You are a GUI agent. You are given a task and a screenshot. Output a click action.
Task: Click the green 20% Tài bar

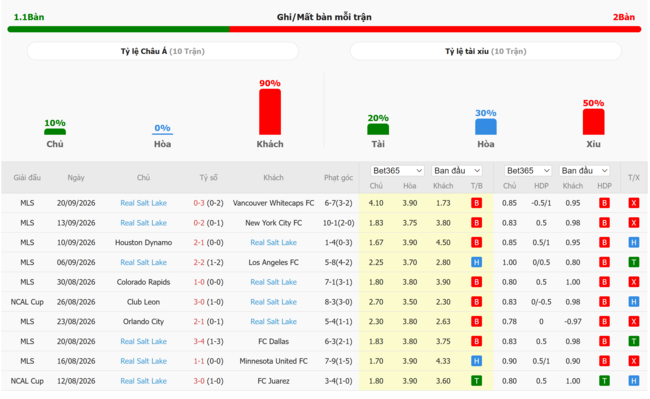point(378,129)
